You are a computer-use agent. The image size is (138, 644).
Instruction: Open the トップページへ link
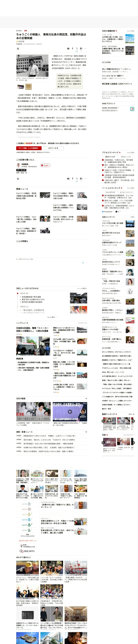pos(83,323)
